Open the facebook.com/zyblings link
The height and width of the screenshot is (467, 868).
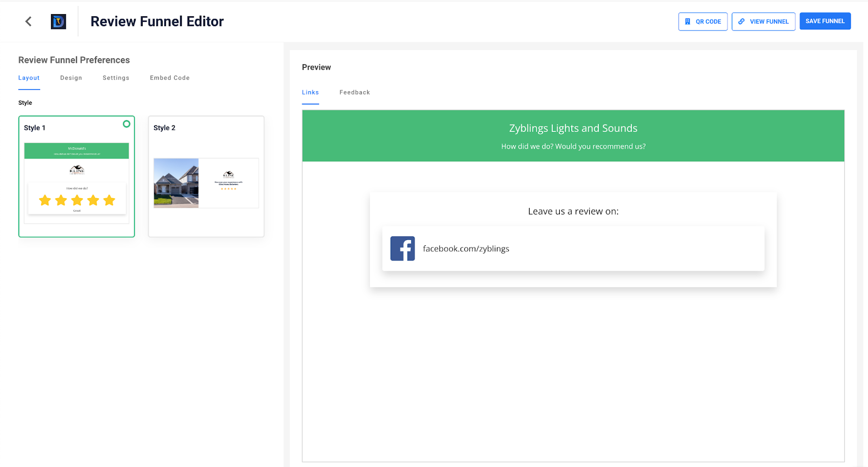tap(573, 248)
